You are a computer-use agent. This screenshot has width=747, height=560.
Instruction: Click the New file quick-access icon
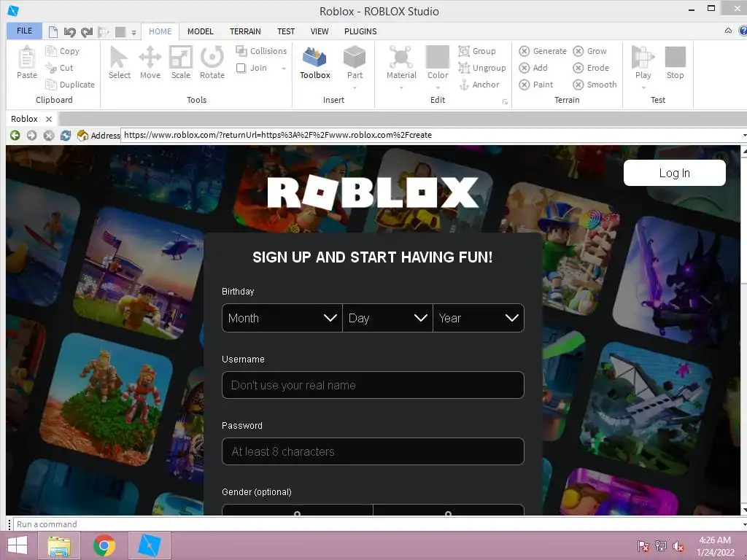pos(53,32)
